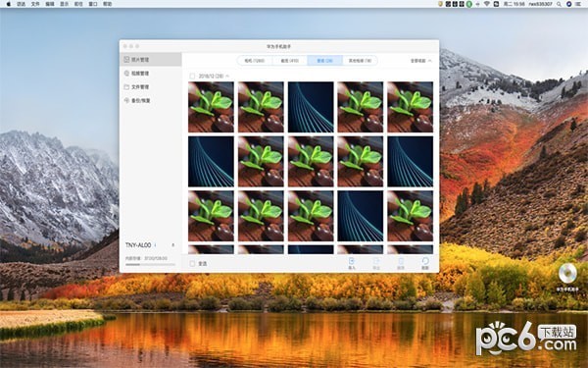Open the View (显示) menu
The width and height of the screenshot is (588, 368).
click(64, 4)
